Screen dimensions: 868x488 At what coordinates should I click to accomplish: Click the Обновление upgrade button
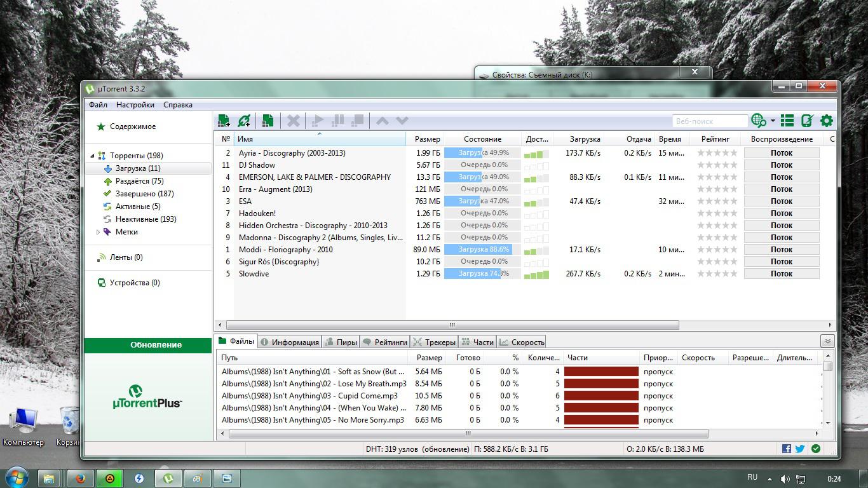click(148, 345)
